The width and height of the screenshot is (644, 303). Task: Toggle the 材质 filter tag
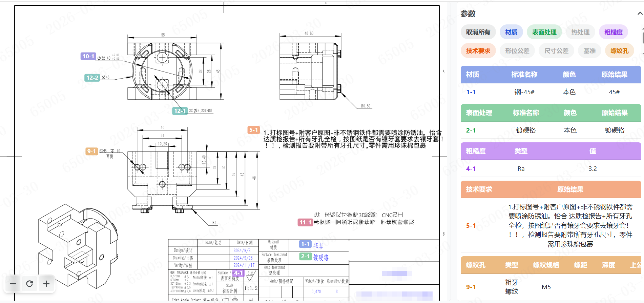point(511,32)
